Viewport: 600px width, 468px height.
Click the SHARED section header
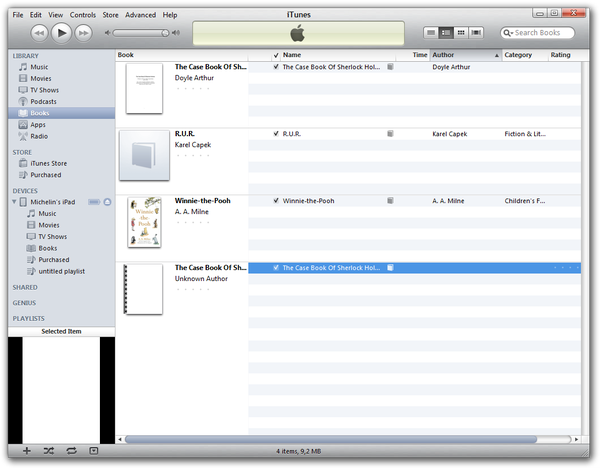(x=25, y=287)
